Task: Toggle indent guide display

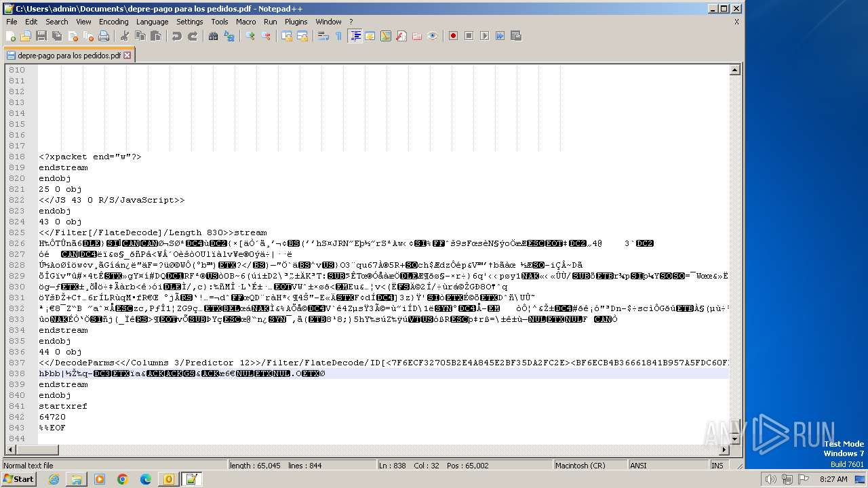Action: click(x=355, y=36)
